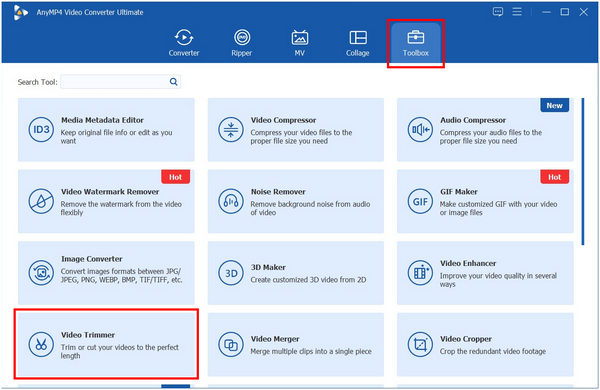The image size is (600, 390).
Task: Click the feedback chat icon in title bar
Action: [498, 12]
